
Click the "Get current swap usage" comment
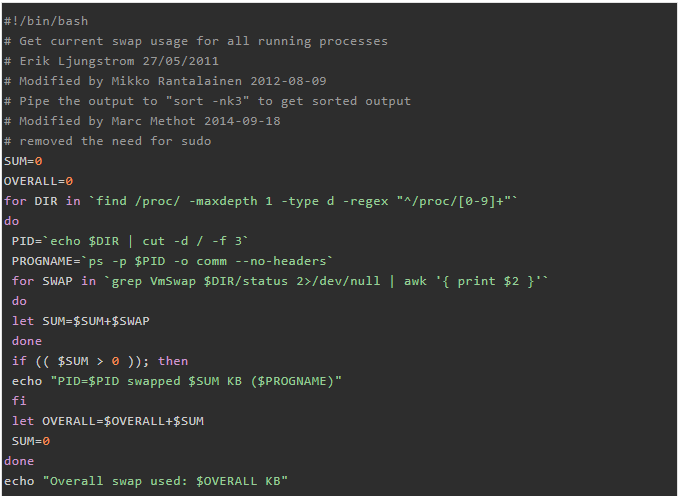[x=195, y=41]
